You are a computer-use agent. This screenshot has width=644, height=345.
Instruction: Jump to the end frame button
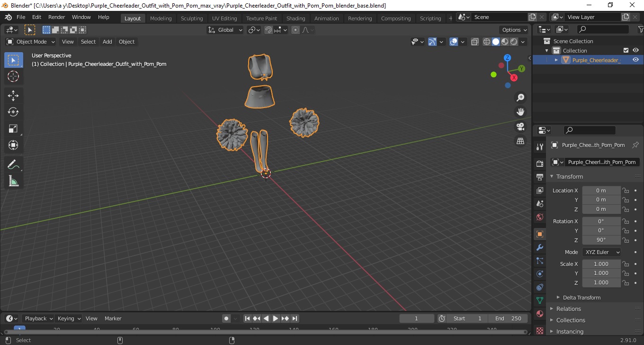[x=295, y=318]
